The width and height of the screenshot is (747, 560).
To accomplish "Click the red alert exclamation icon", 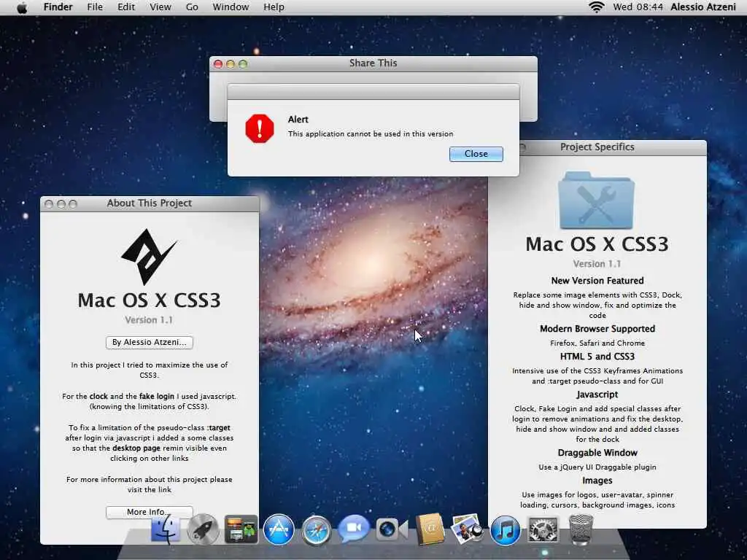I will (x=260, y=128).
